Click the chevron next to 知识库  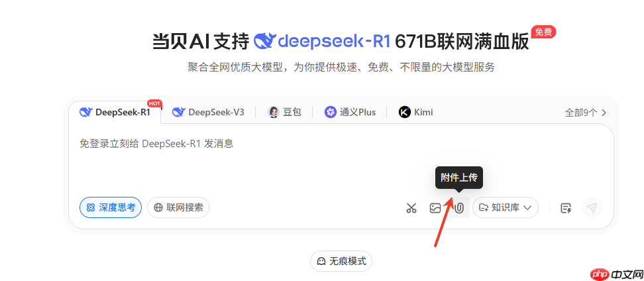click(527, 208)
